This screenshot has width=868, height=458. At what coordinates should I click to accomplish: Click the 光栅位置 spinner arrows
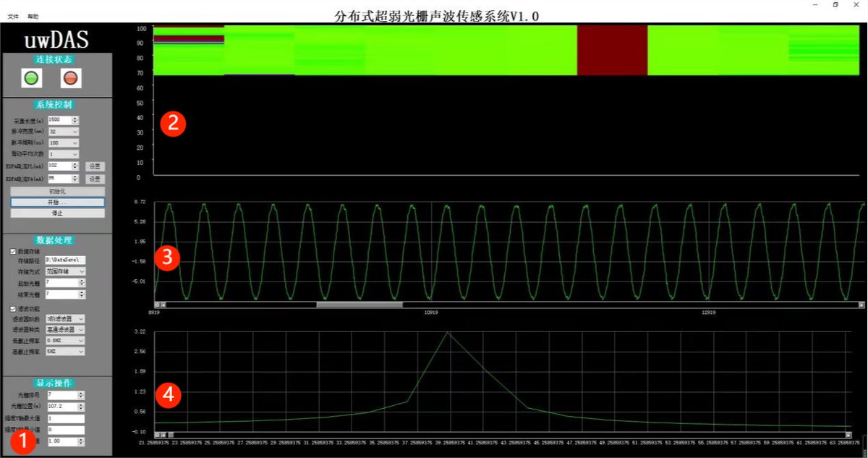82,407
